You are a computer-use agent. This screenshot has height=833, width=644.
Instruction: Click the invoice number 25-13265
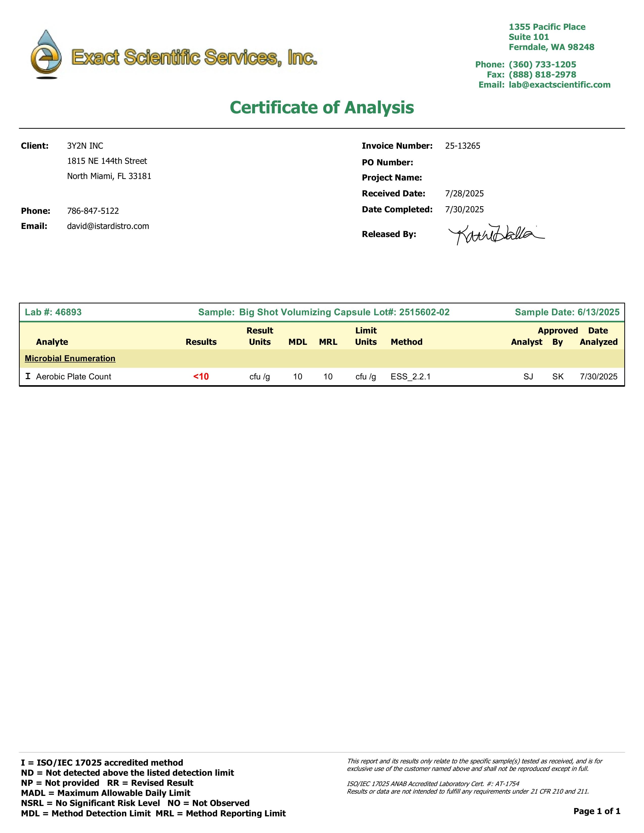click(462, 146)
